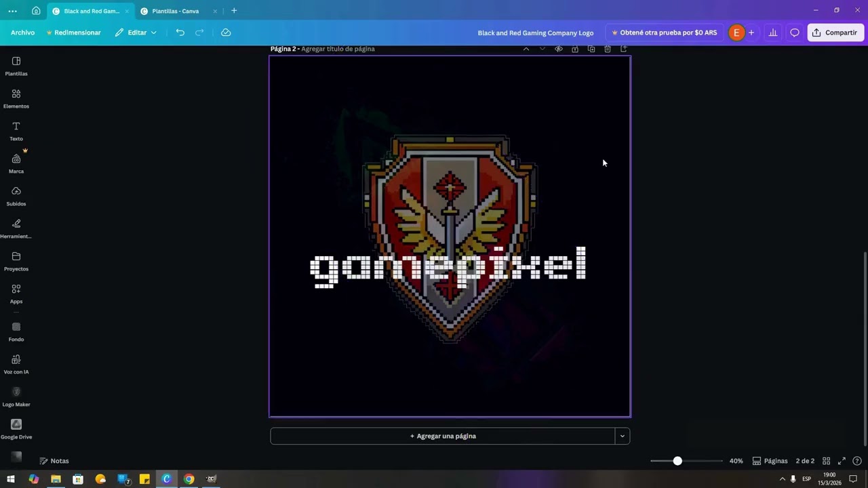The image size is (868, 488).
Task: Click the plus to add collaborators
Action: [751, 33]
